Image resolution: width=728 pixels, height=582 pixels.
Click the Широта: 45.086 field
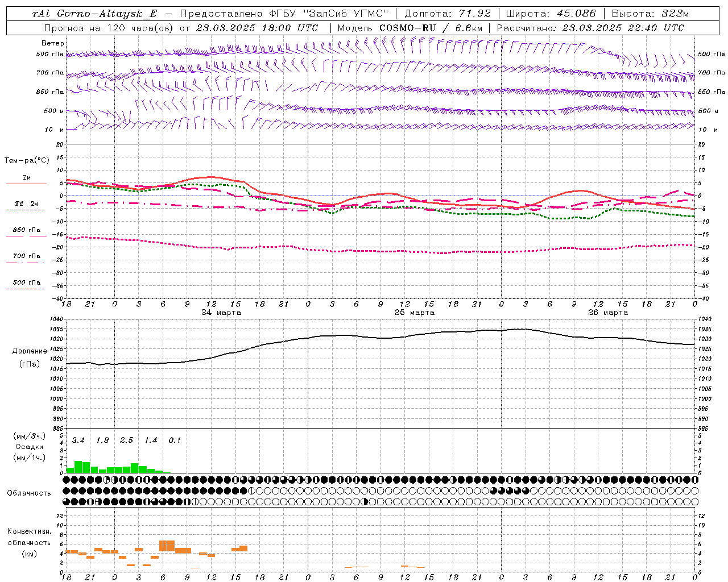click(551, 14)
